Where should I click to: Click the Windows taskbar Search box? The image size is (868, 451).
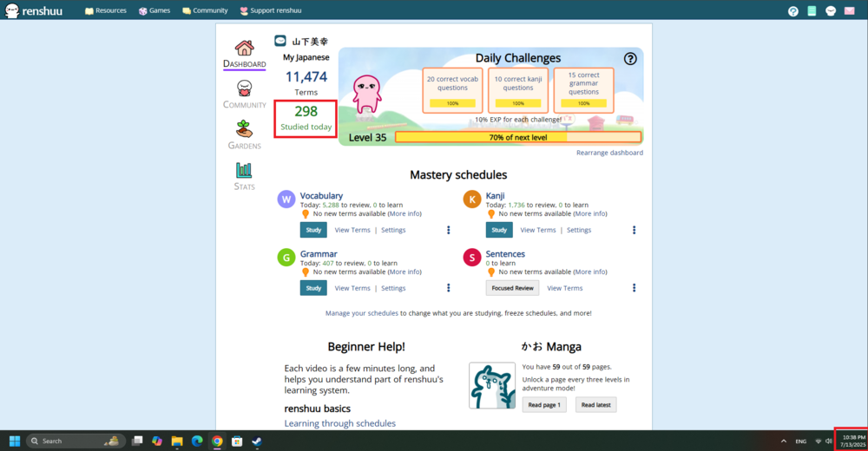76,441
